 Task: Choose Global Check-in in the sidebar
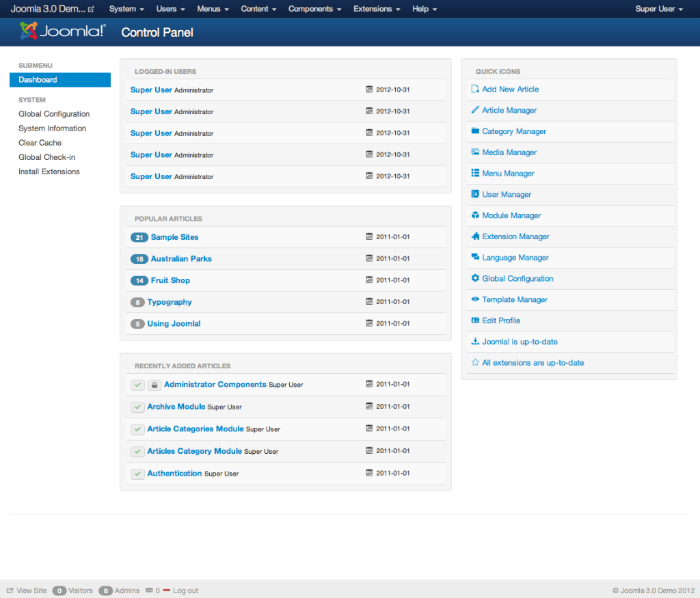47,157
